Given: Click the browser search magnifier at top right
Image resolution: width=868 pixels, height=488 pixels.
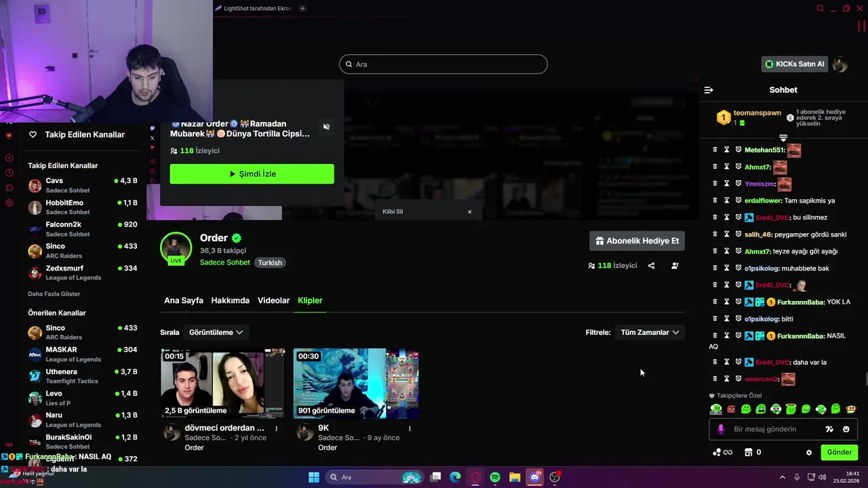Looking at the screenshot, I should [x=820, y=8].
